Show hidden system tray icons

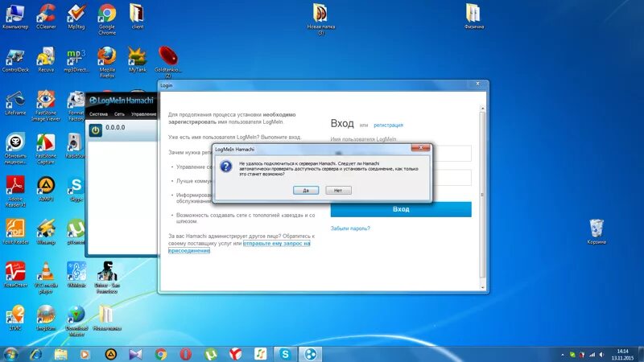(562, 354)
